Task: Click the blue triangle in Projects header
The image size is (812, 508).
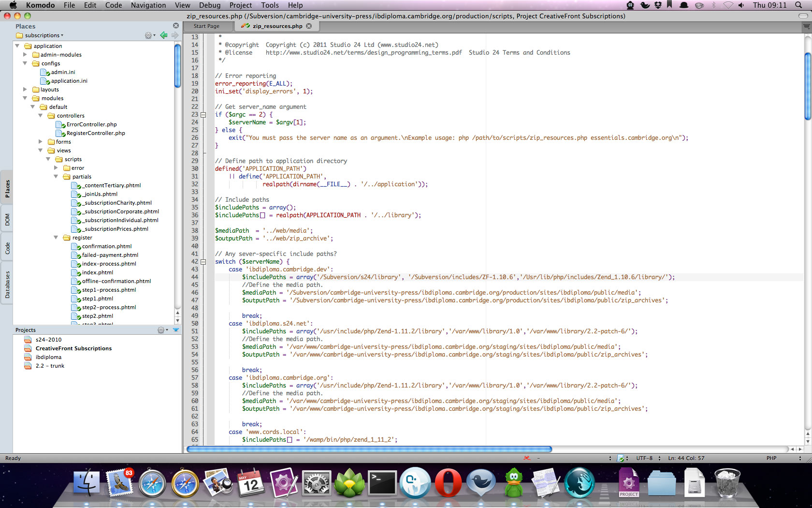Action: click(176, 330)
